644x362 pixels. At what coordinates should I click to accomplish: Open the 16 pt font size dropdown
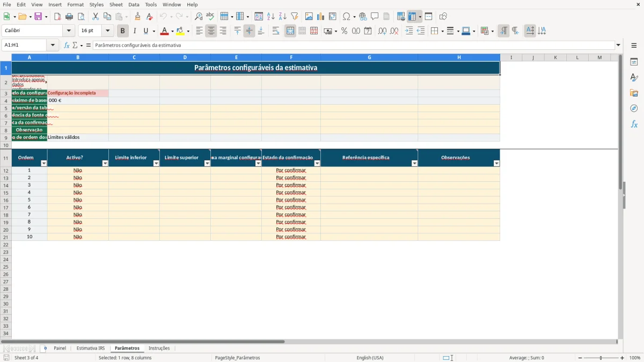click(x=107, y=31)
